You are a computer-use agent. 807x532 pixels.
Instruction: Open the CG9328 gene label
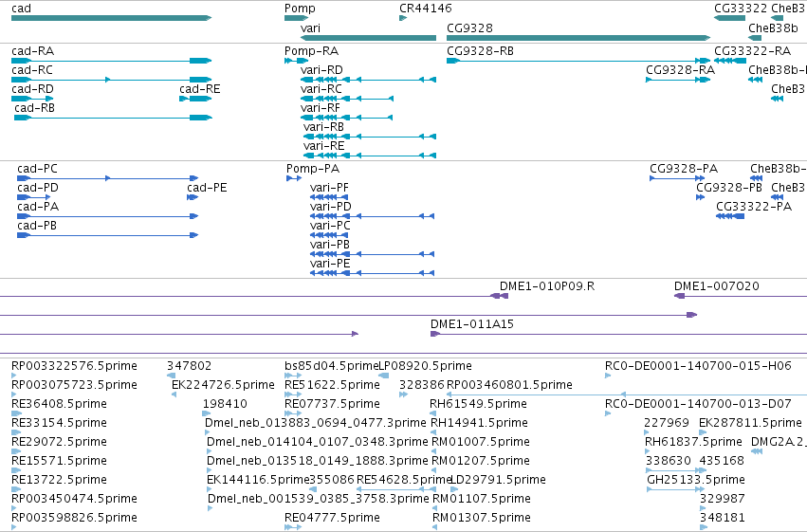pyautogui.click(x=469, y=28)
